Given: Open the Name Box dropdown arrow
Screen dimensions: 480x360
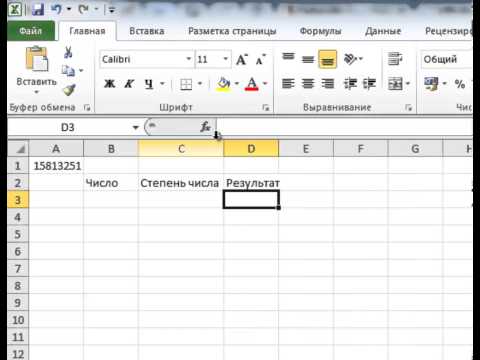Looking at the screenshot, I should pyautogui.click(x=136, y=127).
